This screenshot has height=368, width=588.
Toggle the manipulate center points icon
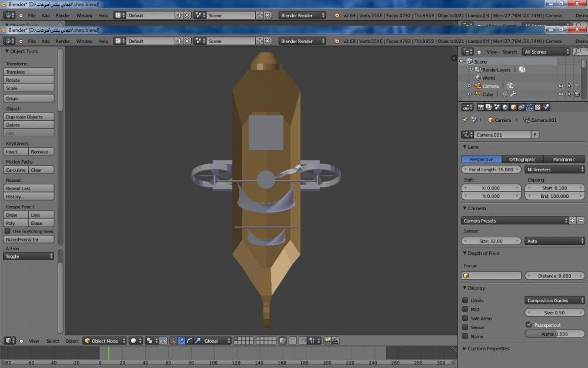tap(163, 340)
